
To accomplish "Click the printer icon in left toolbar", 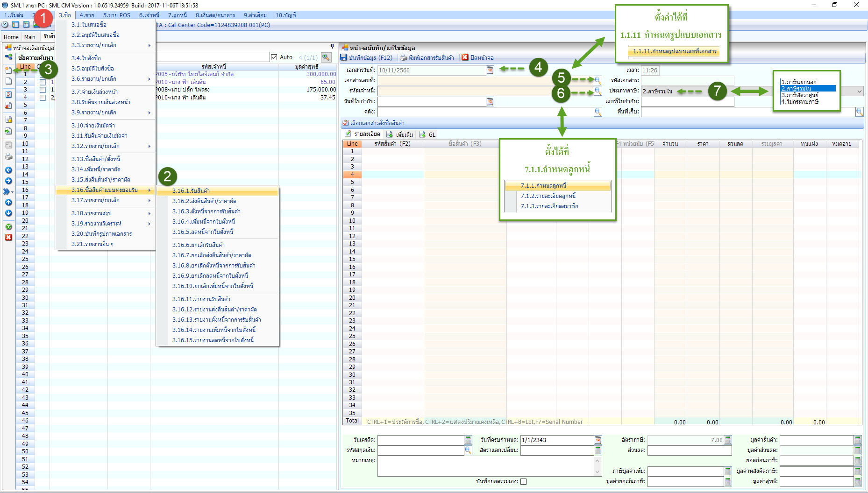I will click(8, 157).
